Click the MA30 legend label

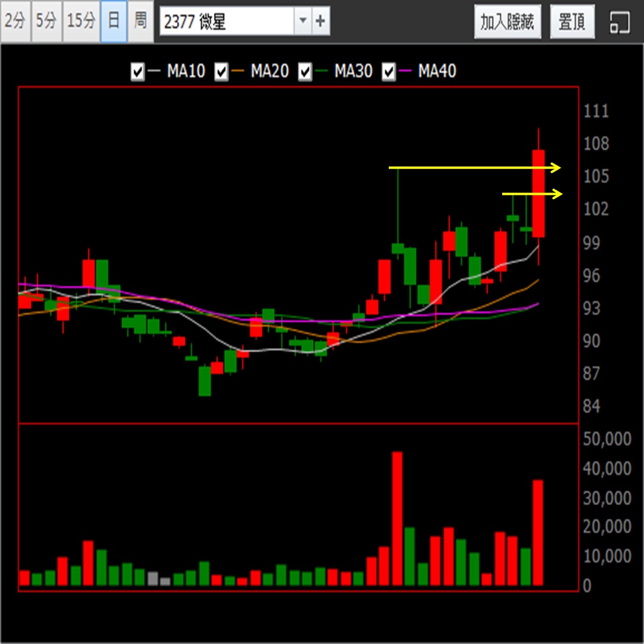tap(354, 71)
